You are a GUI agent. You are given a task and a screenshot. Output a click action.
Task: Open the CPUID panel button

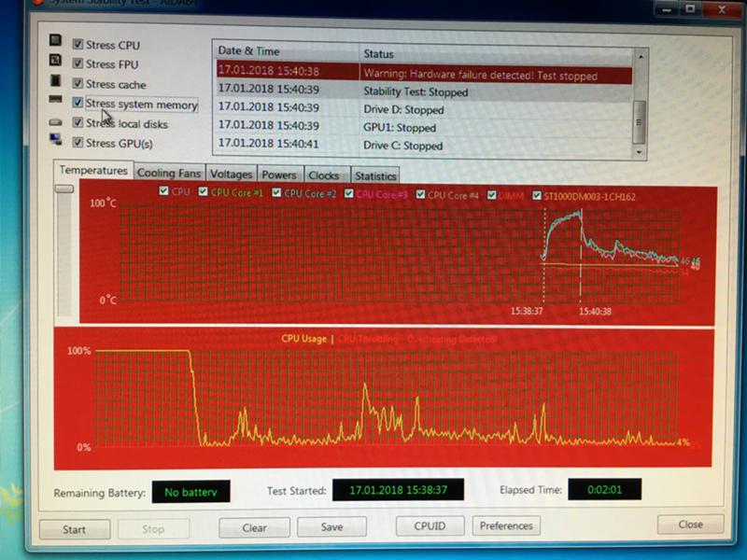(x=430, y=525)
